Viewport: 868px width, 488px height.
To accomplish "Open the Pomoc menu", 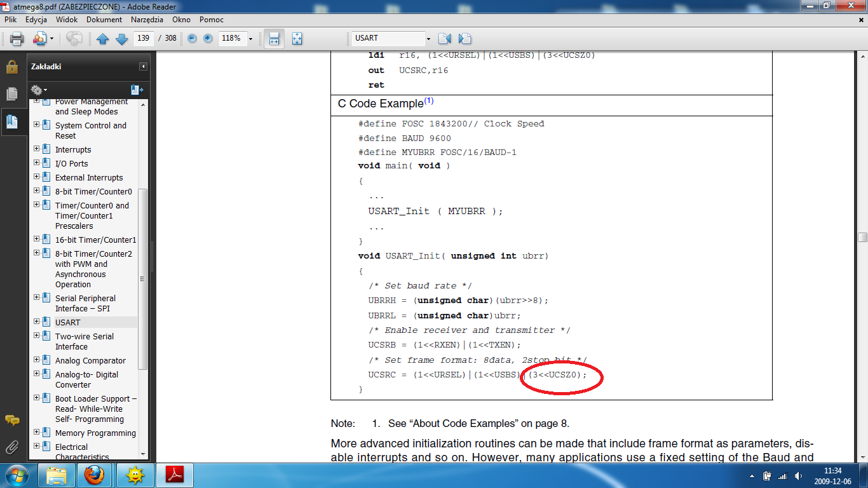I will click(212, 20).
